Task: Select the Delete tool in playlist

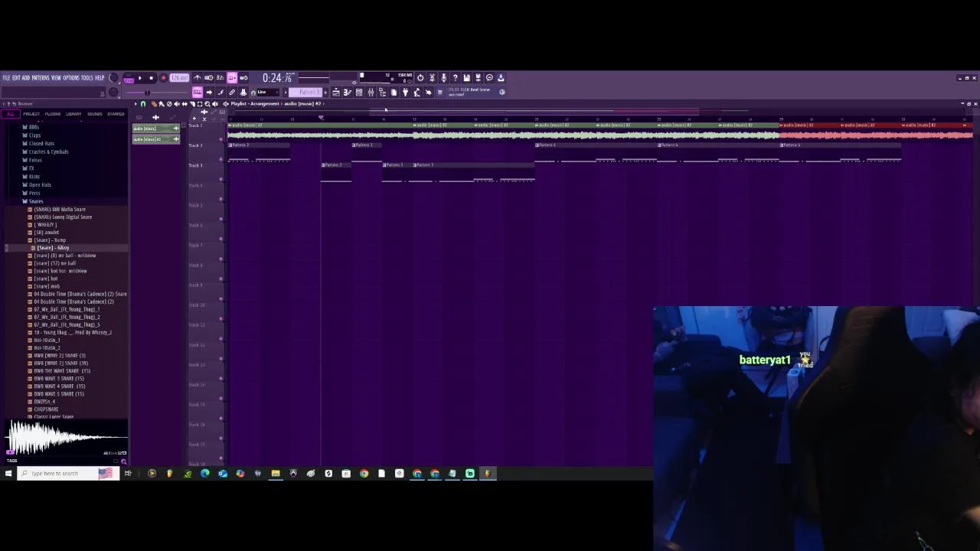Action: [169, 103]
